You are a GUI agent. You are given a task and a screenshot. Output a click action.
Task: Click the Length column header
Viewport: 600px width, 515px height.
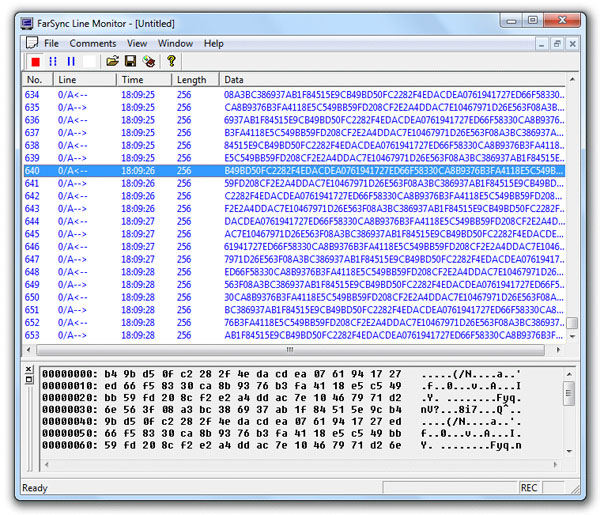[195, 80]
